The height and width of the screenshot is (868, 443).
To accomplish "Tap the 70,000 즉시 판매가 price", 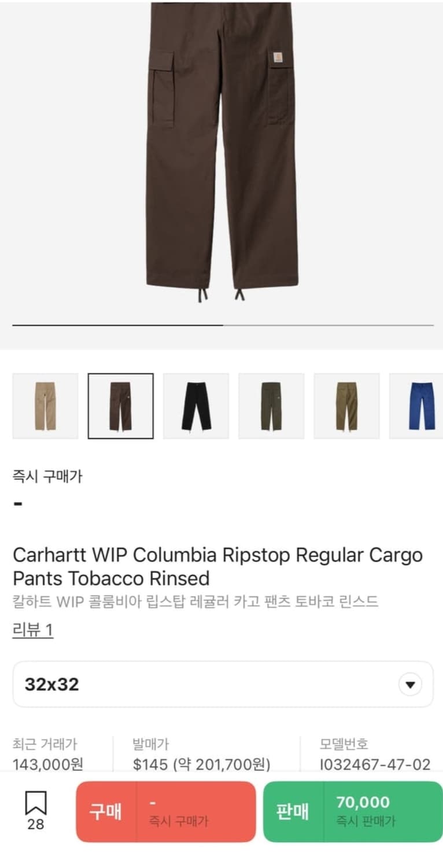I will click(x=366, y=811).
